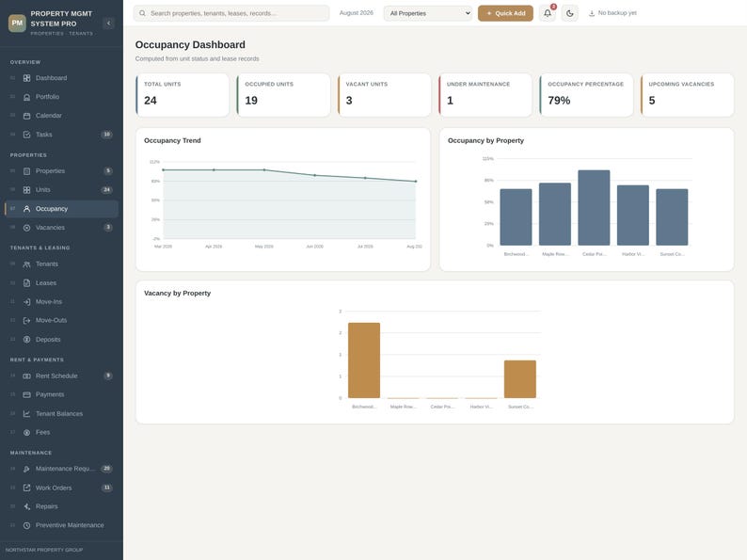Open Leases menu item
This screenshot has width=747, height=560.
(x=61, y=283)
